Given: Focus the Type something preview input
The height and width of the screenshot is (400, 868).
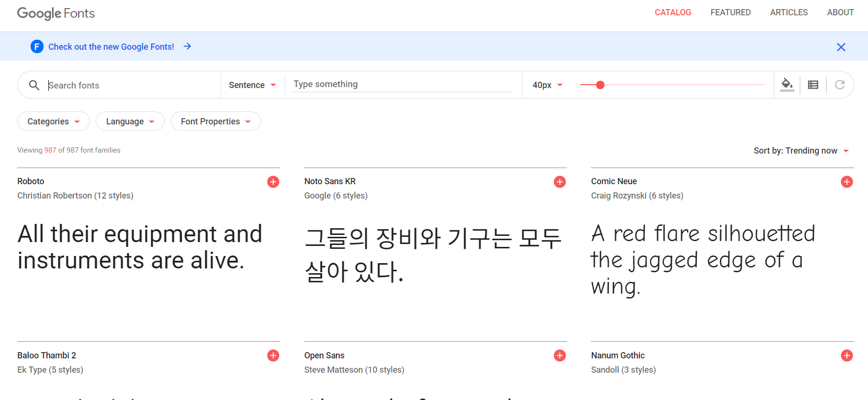Looking at the screenshot, I should [402, 84].
